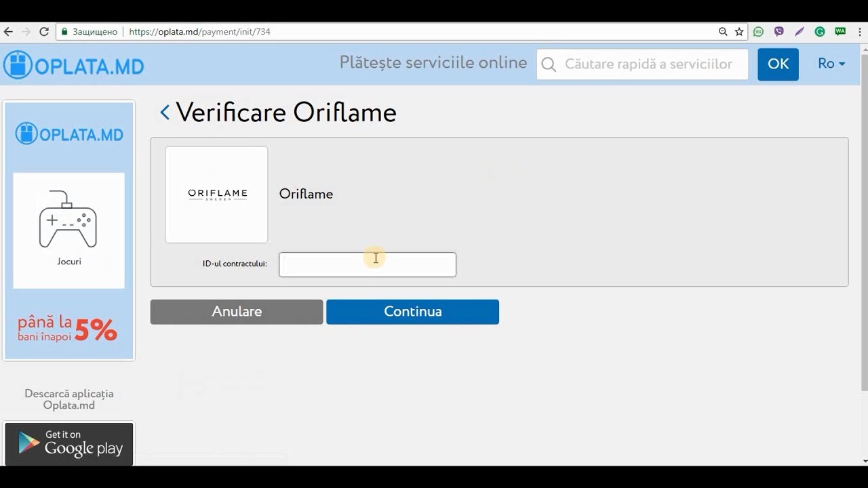Go back using the arrow beside Verificare Oriflame

tap(165, 113)
